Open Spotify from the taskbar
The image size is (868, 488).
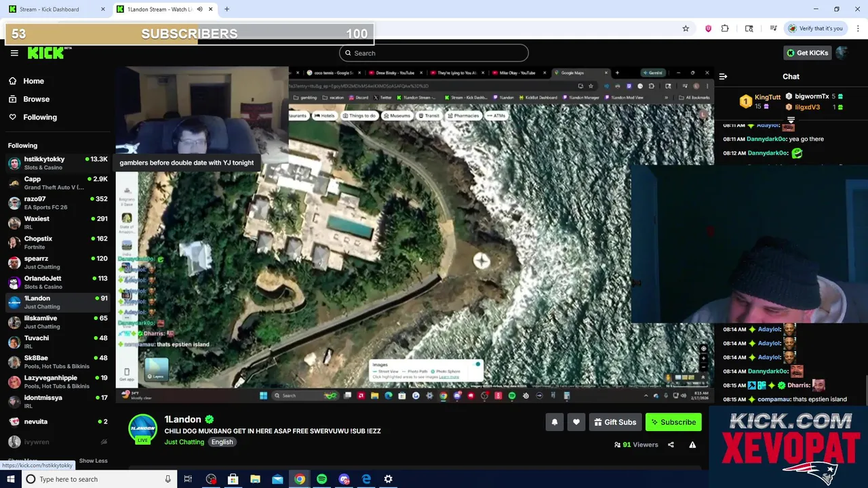[321, 479]
